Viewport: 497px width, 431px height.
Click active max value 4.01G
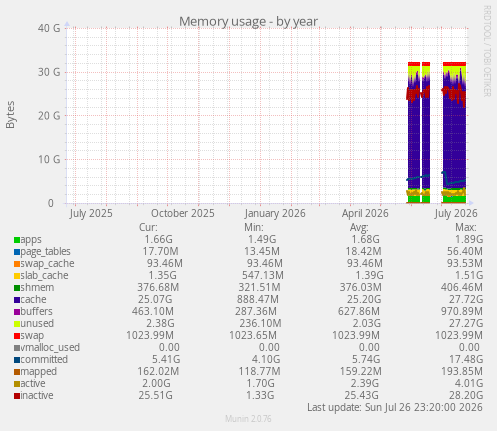tap(469, 384)
